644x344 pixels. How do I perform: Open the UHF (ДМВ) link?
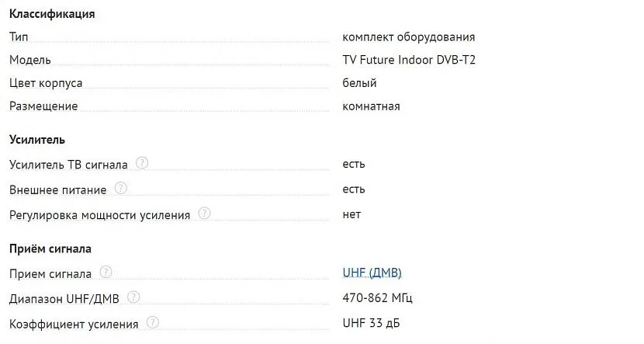click(x=372, y=273)
